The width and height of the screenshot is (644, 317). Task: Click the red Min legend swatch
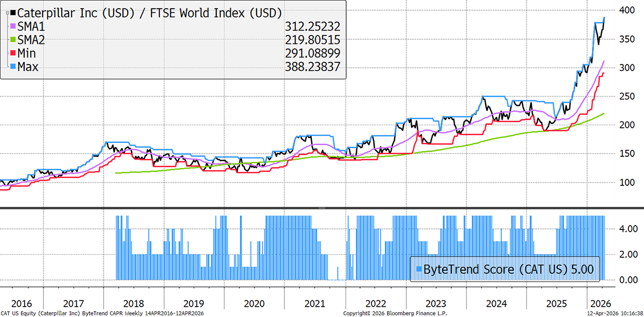(x=13, y=53)
